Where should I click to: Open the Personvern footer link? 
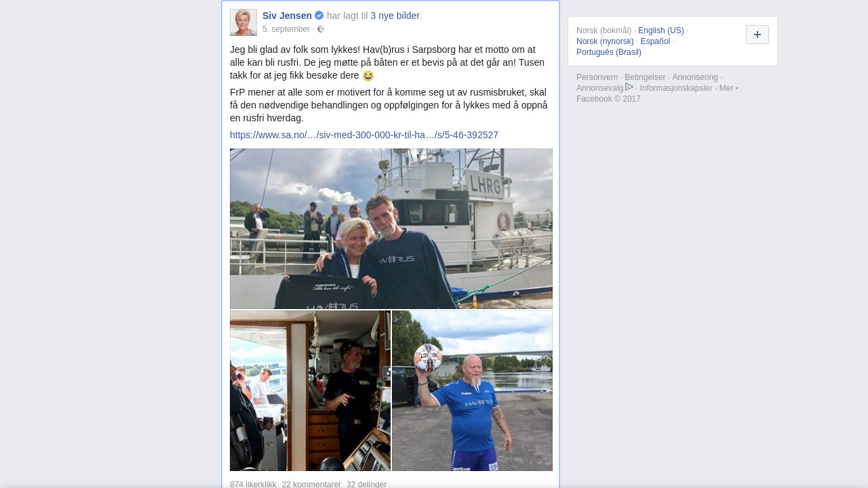(x=597, y=77)
